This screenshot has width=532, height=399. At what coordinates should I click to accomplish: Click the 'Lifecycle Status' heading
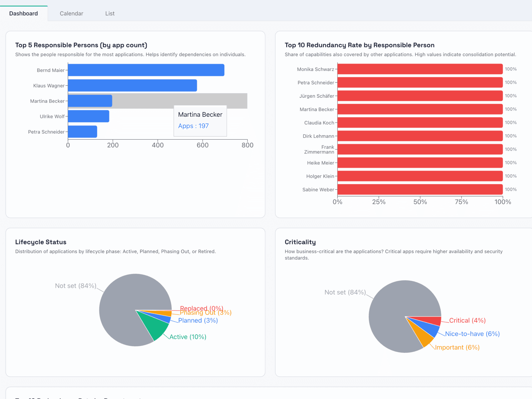(x=41, y=242)
